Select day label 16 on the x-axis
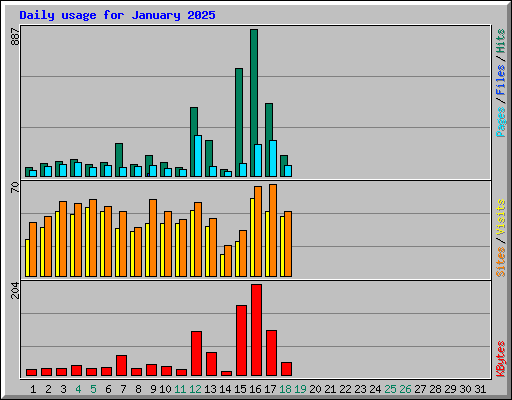Image resolution: width=512 pixels, height=400 pixels. [x=255, y=389]
